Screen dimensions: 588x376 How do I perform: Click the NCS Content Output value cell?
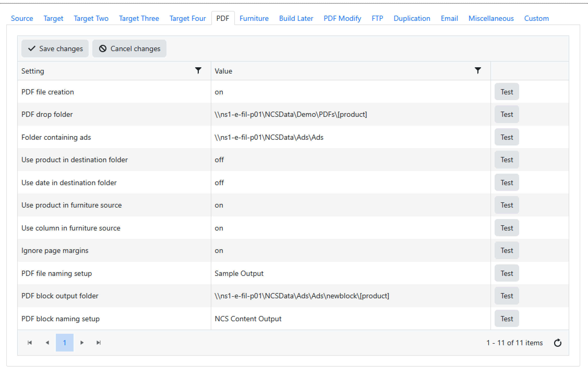248,319
